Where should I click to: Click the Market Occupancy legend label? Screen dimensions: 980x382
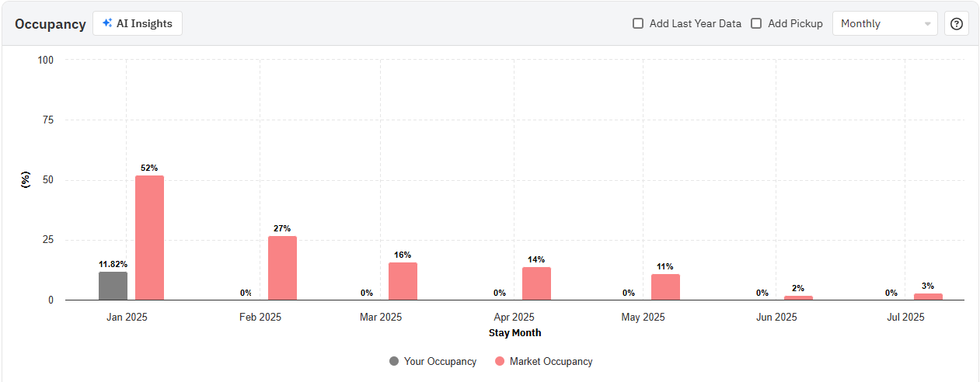click(x=551, y=361)
